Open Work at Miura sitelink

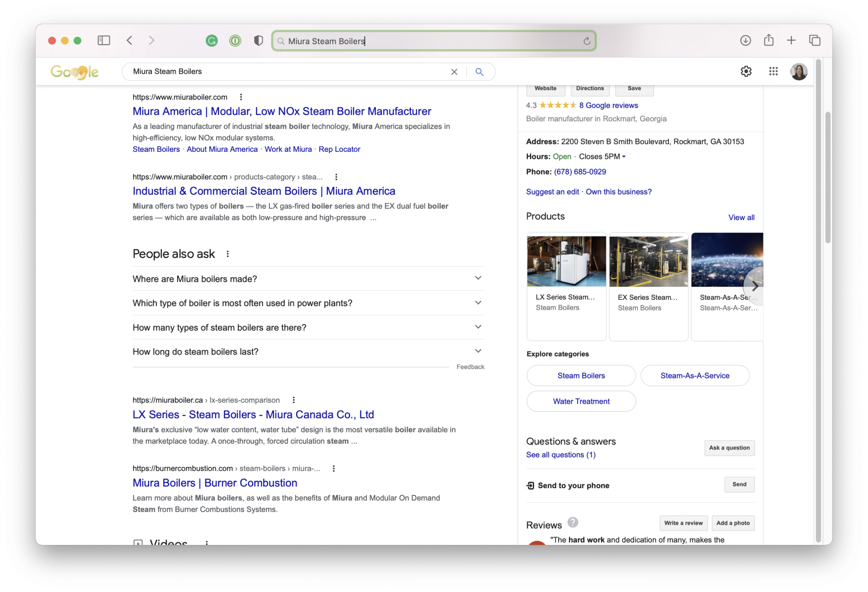[x=288, y=149]
